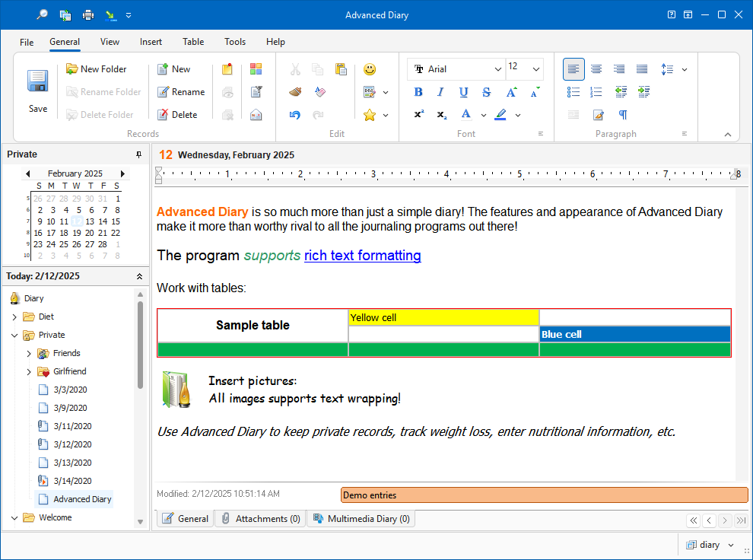Collapse the Today panel with double chevron
Image resolution: width=753 pixels, height=560 pixels.
coord(139,276)
